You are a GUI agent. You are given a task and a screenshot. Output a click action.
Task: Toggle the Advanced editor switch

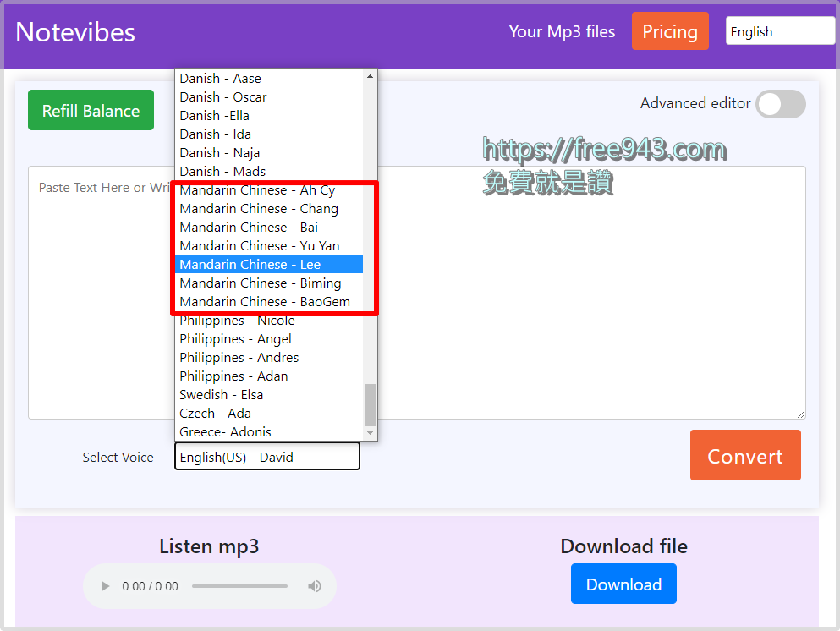[x=780, y=104]
